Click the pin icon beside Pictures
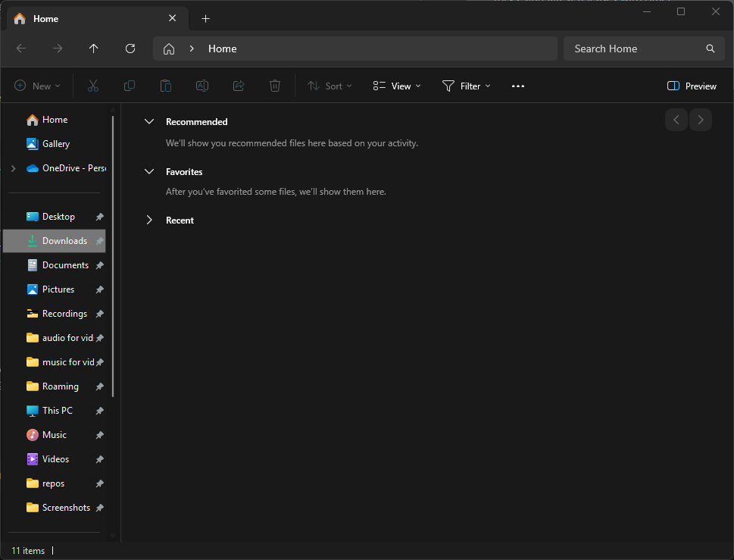Viewport: 734px width, 560px height. tap(100, 289)
